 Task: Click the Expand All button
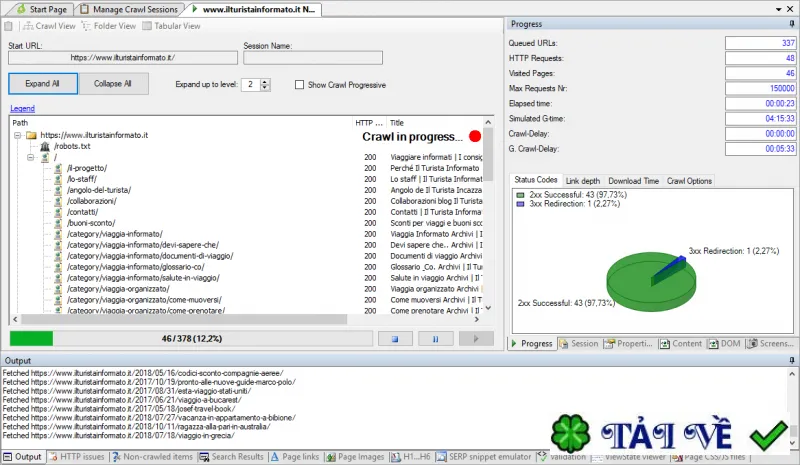click(43, 84)
